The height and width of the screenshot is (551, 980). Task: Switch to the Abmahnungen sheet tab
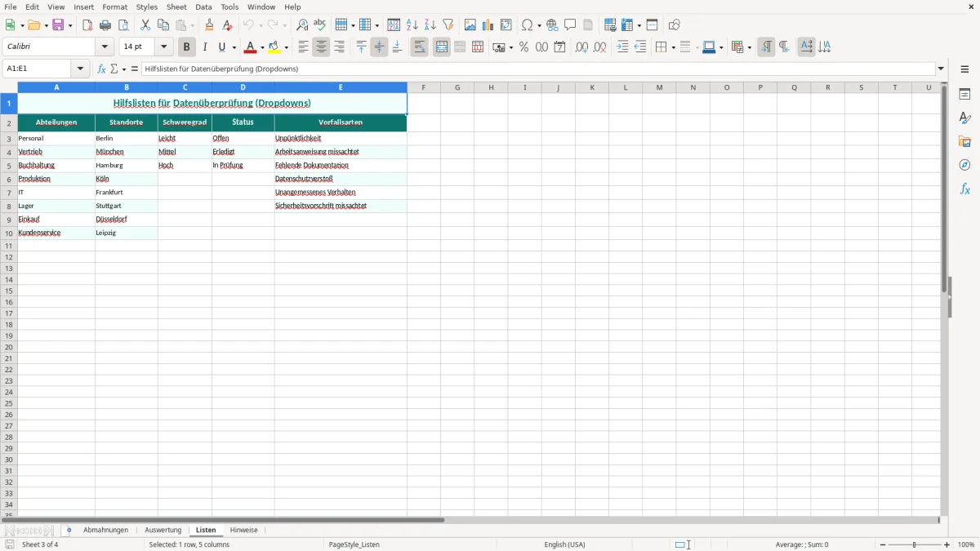click(x=105, y=531)
